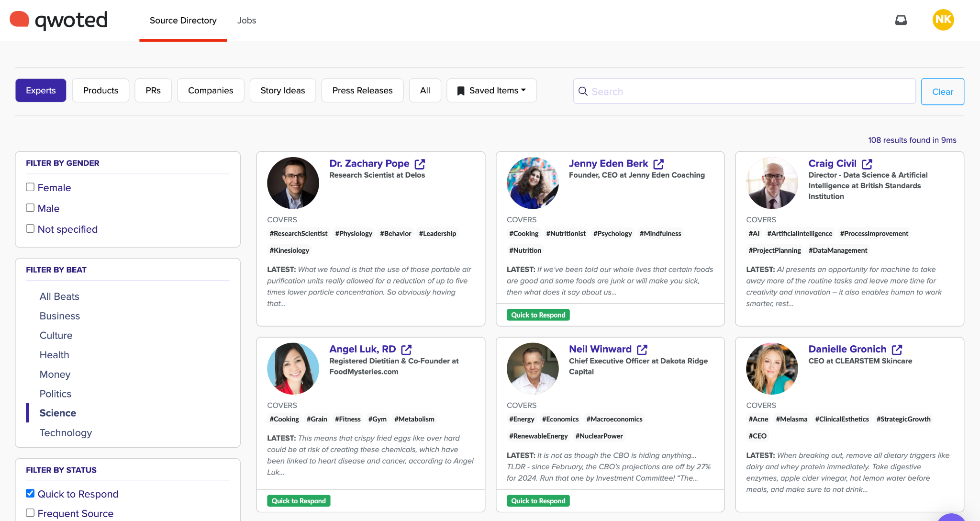Click the search magnifier icon
Viewport: 980px width, 521px height.
click(583, 91)
